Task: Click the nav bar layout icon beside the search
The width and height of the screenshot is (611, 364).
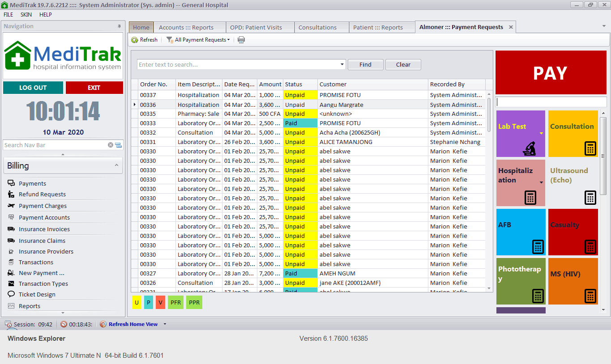Action: click(x=118, y=145)
